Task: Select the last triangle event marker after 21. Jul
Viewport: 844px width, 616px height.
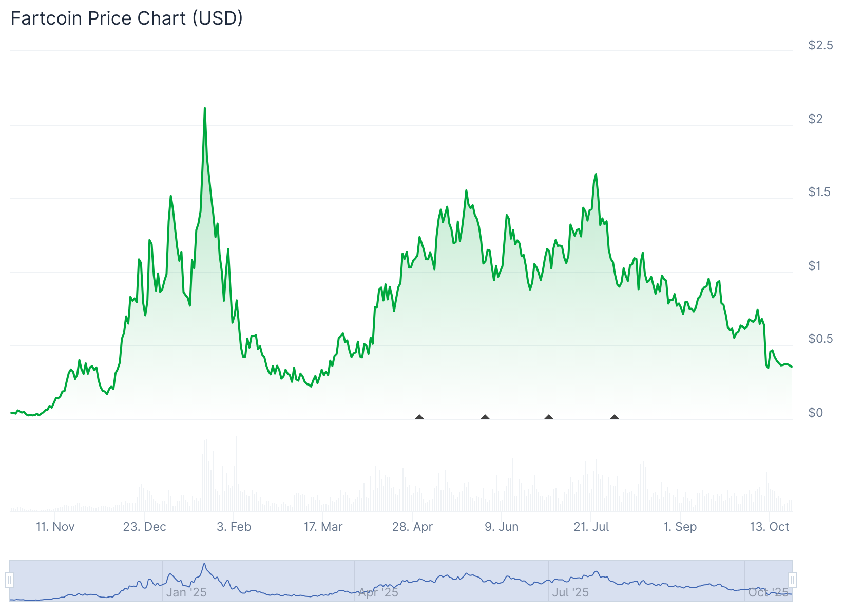Action: pos(614,417)
